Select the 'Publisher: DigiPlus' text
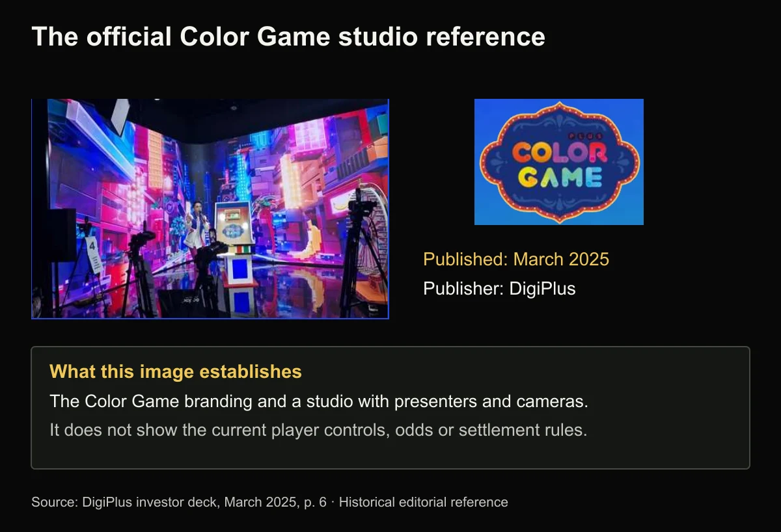This screenshot has height=532, width=781. coord(500,289)
